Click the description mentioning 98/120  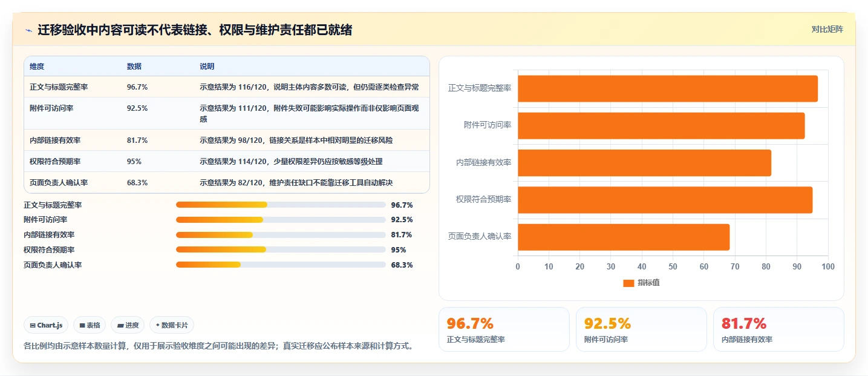pyautogui.click(x=296, y=140)
